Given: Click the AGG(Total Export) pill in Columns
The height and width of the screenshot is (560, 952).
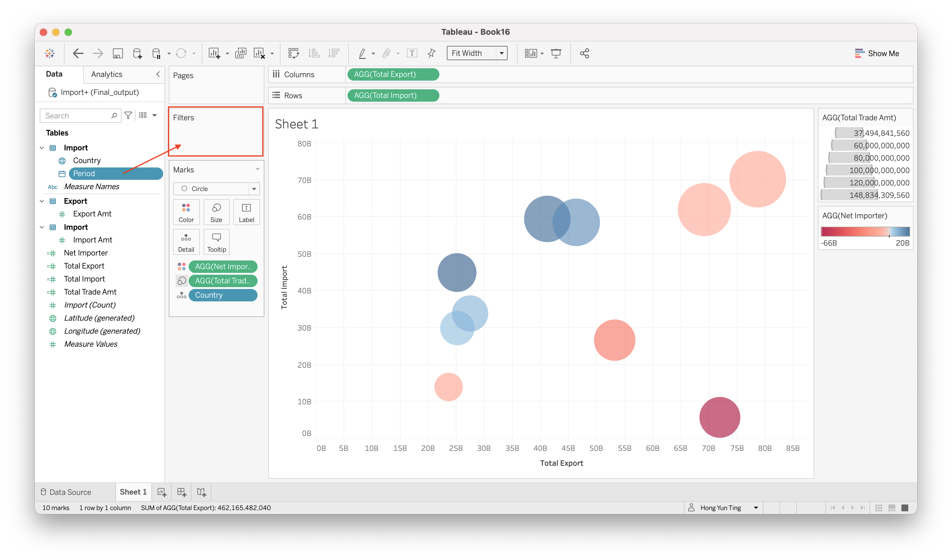Looking at the screenshot, I should tap(393, 74).
